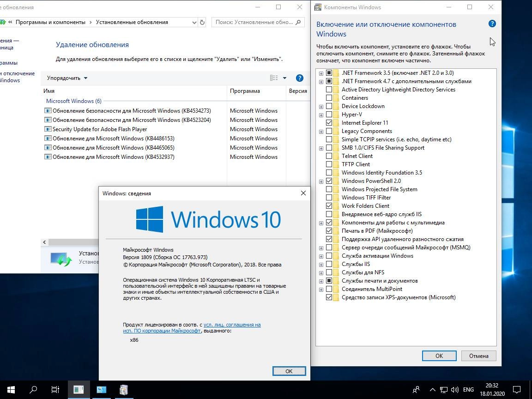Toggle .NET Framework 3.5 checkbox
The image size is (532, 399).
329,73
